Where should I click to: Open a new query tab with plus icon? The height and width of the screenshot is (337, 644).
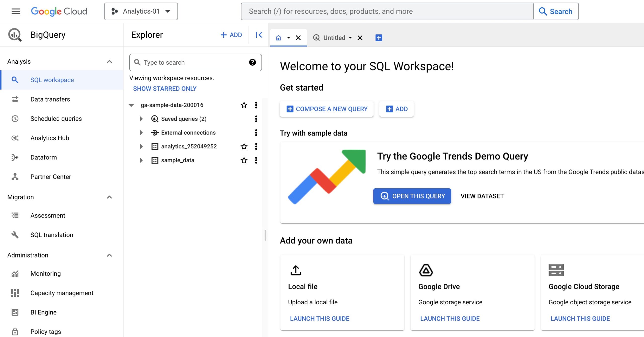[379, 38]
